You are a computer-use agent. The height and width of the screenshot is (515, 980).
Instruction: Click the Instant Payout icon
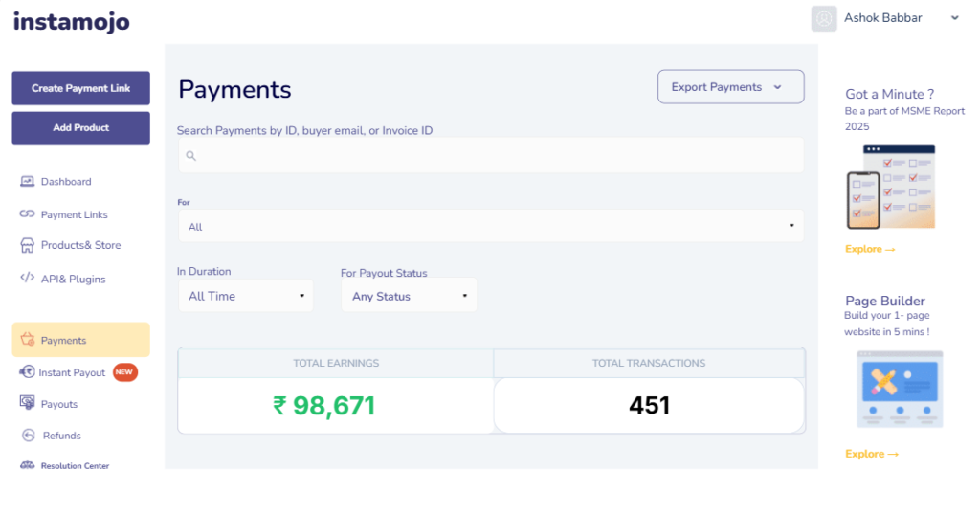[27, 371]
